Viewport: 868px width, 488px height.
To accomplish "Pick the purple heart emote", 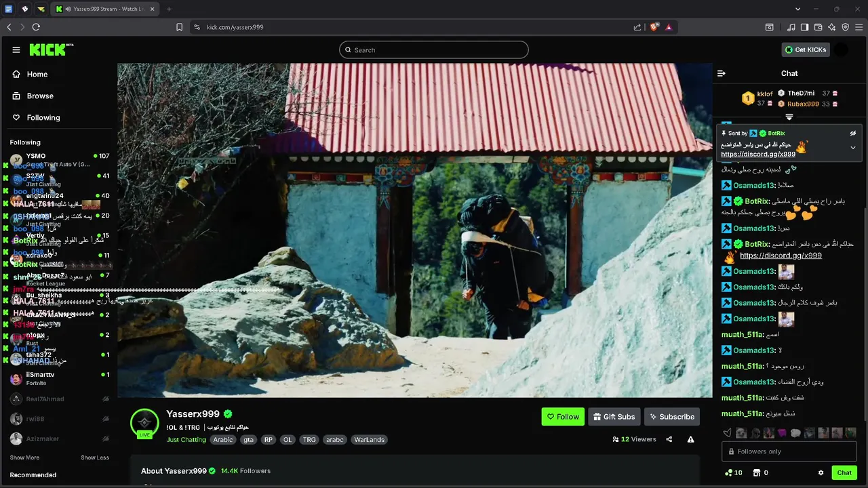I will [x=782, y=432].
